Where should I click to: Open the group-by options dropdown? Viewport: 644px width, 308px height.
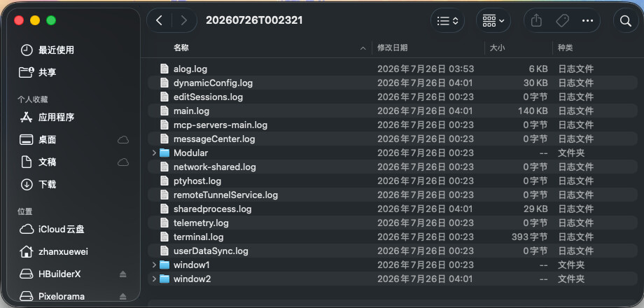(493, 20)
